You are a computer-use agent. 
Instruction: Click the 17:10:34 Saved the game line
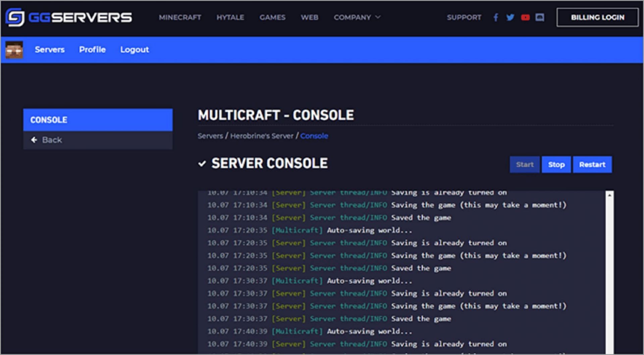click(x=329, y=218)
